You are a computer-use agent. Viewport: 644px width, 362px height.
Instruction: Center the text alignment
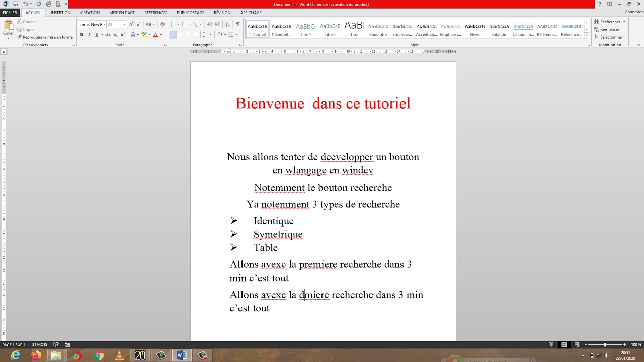click(x=180, y=35)
